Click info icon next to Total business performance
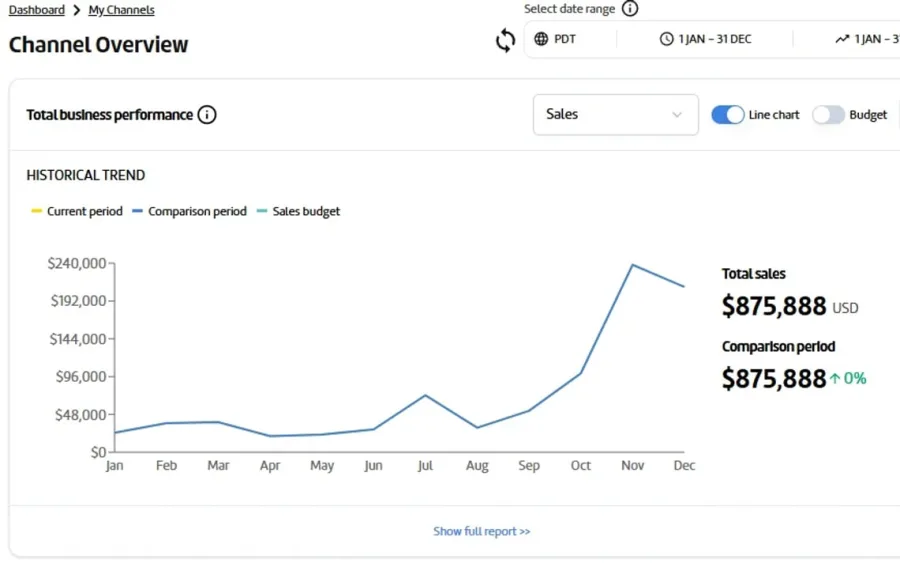The image size is (900, 563). (207, 115)
